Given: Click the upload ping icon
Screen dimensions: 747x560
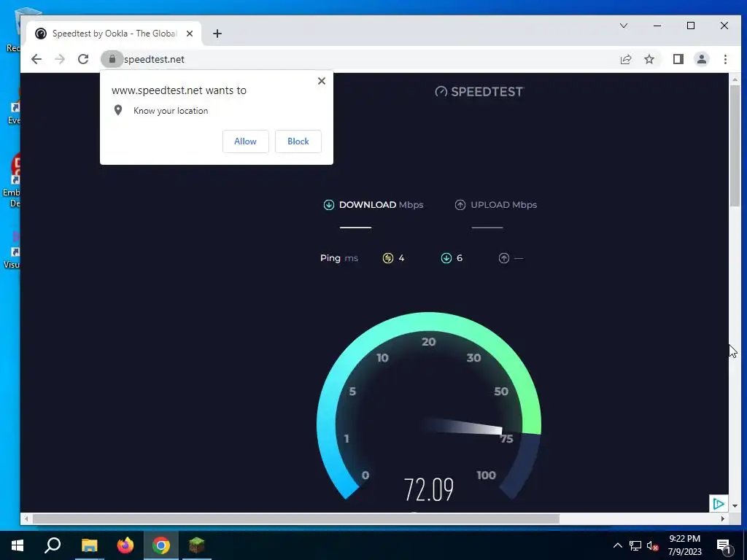Looking at the screenshot, I should point(503,258).
